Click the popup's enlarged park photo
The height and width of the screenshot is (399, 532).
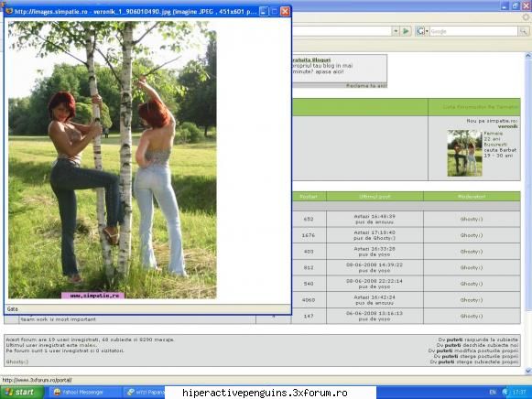pos(113,159)
